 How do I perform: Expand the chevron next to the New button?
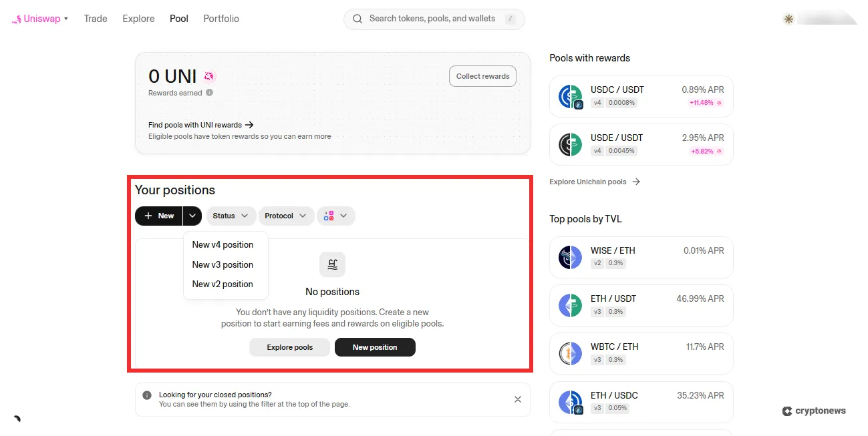pyautogui.click(x=192, y=215)
